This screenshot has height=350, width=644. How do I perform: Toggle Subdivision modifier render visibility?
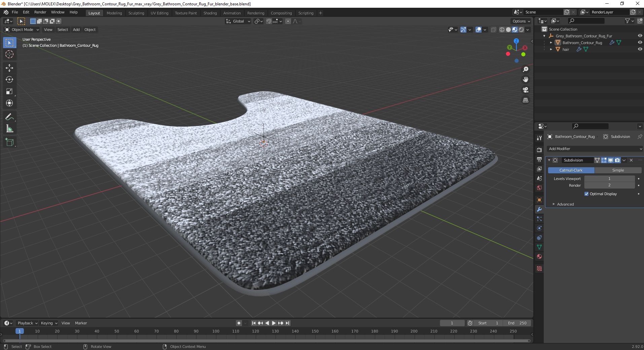[617, 160]
